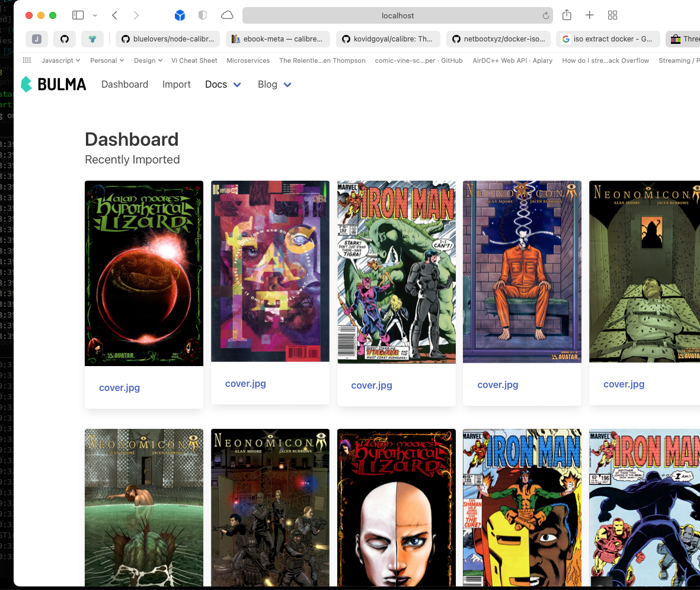Toggle the Safari sidebar icon
700x590 pixels.
tap(78, 15)
